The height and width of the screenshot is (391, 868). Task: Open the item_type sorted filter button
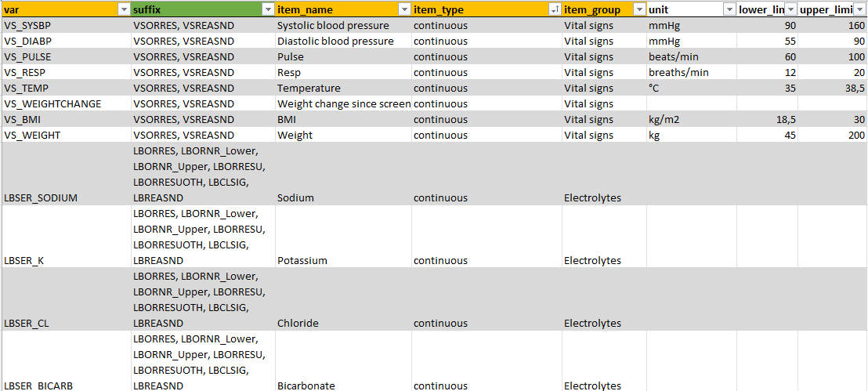point(554,9)
